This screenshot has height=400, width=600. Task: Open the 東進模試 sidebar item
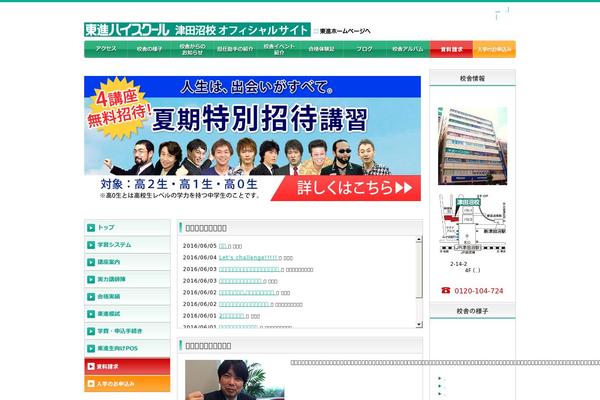tap(127, 314)
